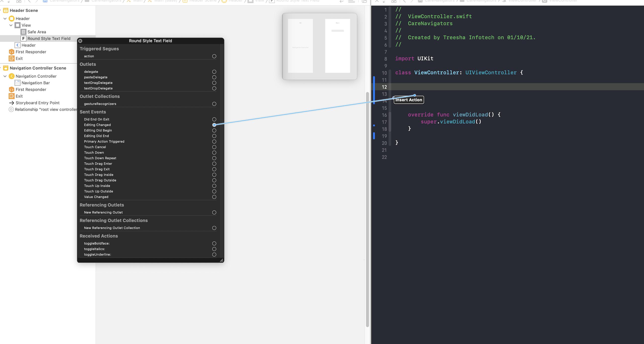Click the storyboard minimap thumbnail
644x344 pixels.
[320, 47]
